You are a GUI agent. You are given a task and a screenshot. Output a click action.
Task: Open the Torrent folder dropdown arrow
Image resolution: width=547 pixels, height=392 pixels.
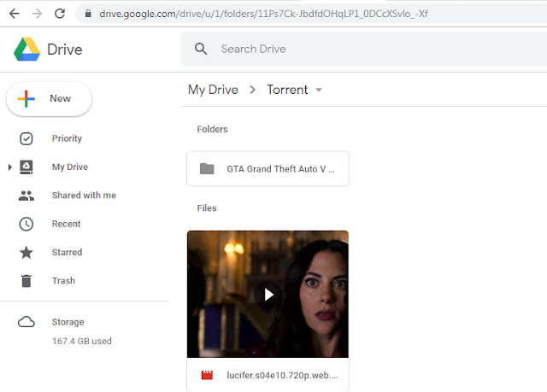point(319,90)
